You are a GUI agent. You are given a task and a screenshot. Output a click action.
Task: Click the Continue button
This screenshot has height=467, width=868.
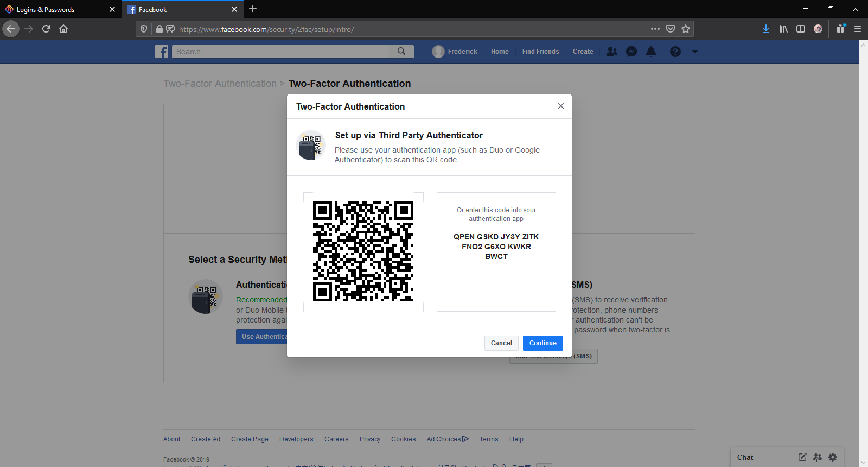(543, 343)
